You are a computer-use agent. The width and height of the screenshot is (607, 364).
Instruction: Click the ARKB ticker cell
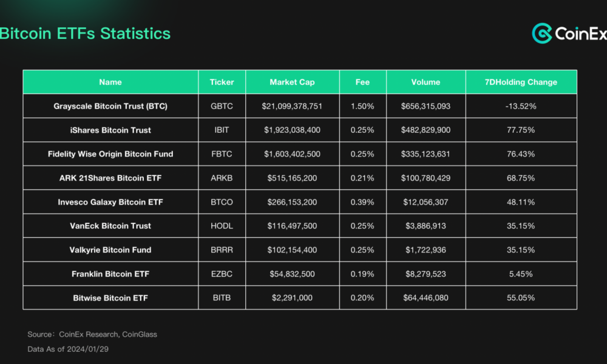[x=222, y=178]
